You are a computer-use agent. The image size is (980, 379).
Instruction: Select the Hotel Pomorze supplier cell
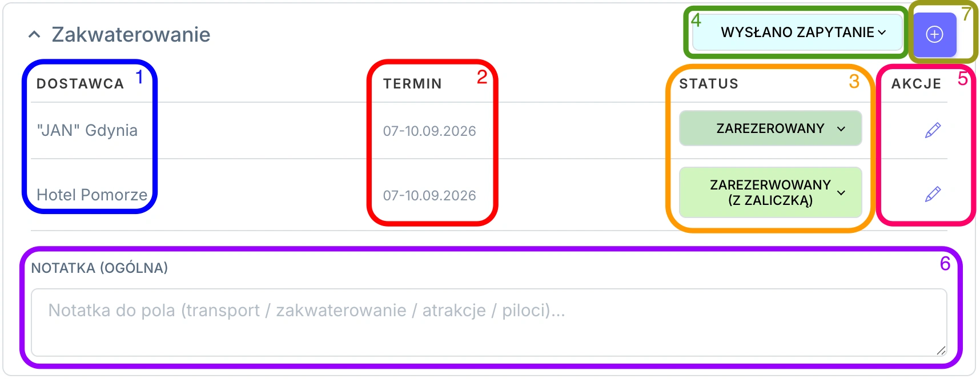coord(92,195)
